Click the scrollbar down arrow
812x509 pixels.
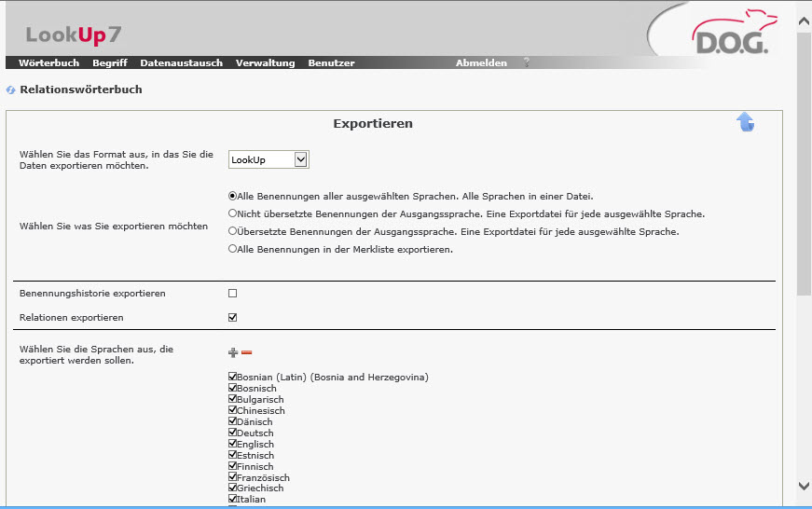[x=804, y=486]
